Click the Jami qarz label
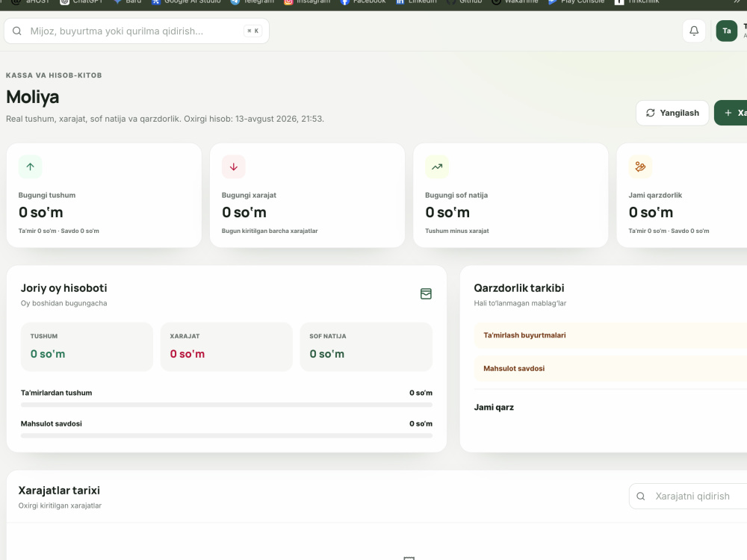Screen dimensions: 747x560 (x=494, y=408)
